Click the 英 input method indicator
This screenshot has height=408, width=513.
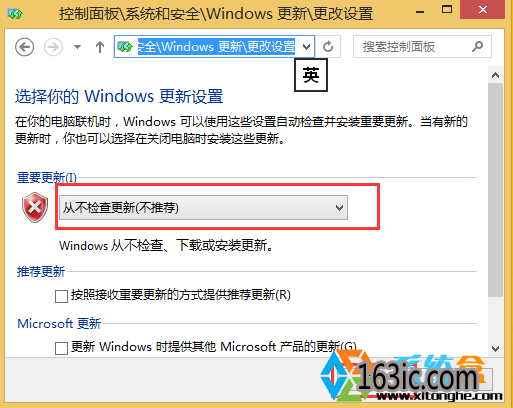311,75
